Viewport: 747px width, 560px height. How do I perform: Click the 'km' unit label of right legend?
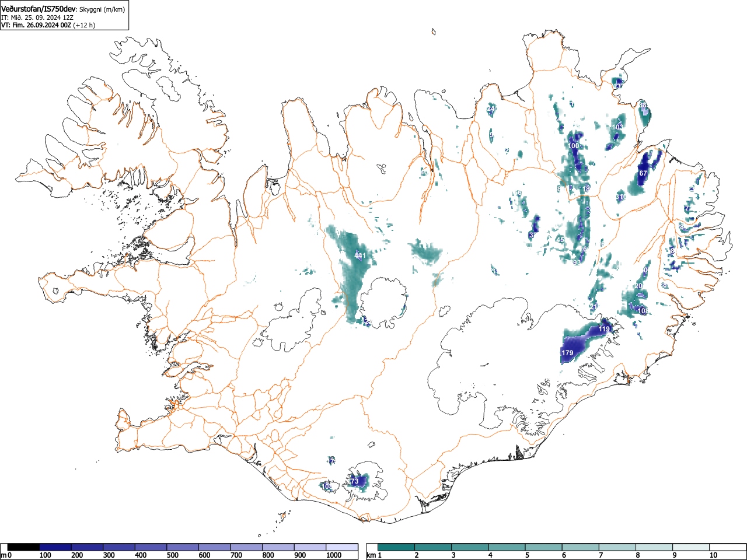pos(371,555)
